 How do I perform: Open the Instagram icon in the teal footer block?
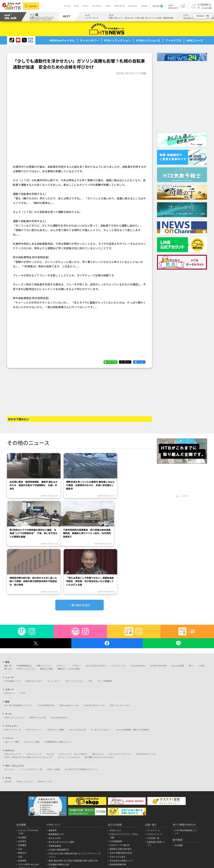[32, 631]
